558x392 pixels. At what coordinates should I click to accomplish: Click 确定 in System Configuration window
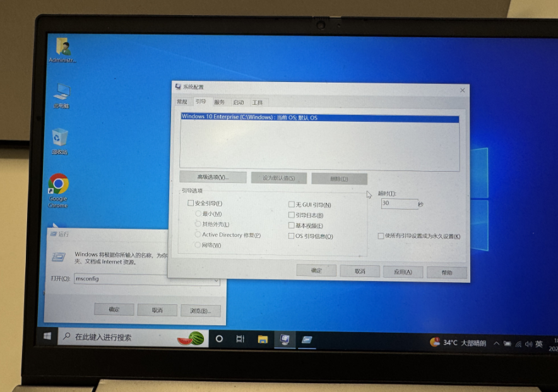316,270
